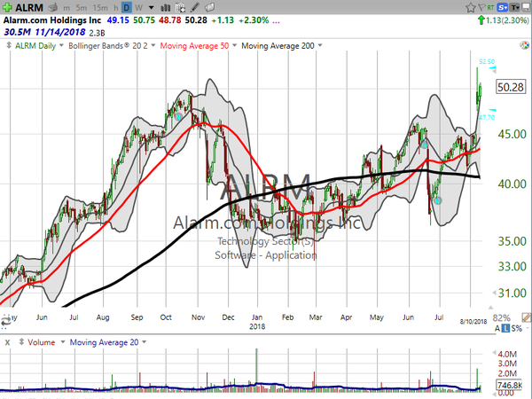
Task: Switch to weekly W timeframe
Action: tap(139, 9)
